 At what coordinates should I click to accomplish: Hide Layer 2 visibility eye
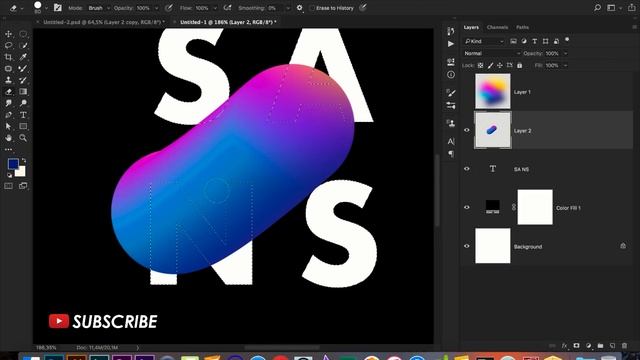coord(467,130)
